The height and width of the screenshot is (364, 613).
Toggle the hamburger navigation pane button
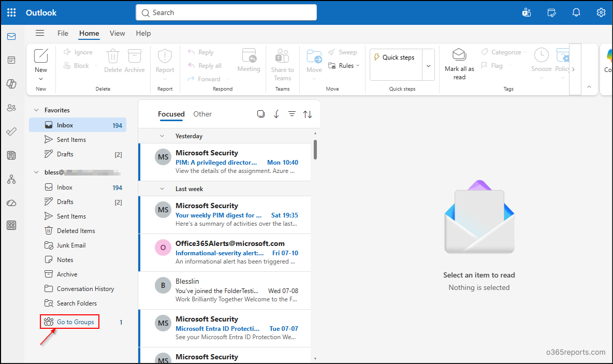(40, 33)
